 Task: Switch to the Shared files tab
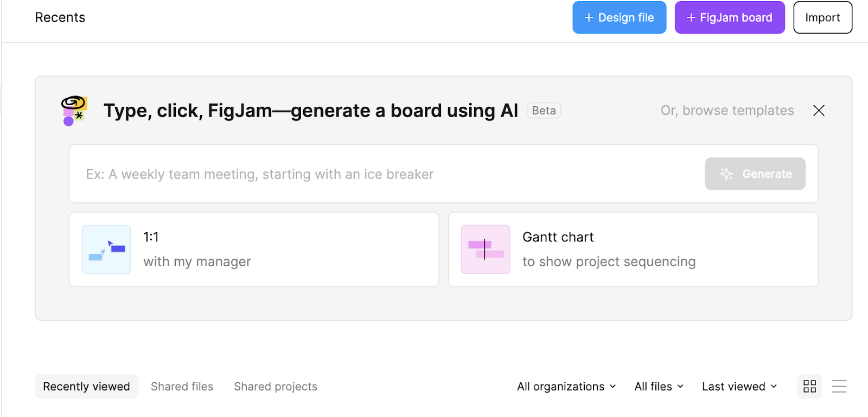(x=182, y=386)
